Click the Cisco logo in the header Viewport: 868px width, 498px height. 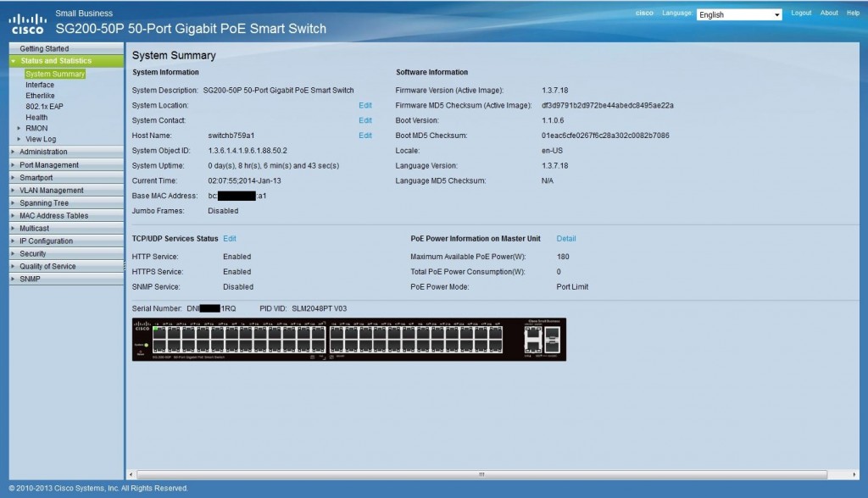28,24
